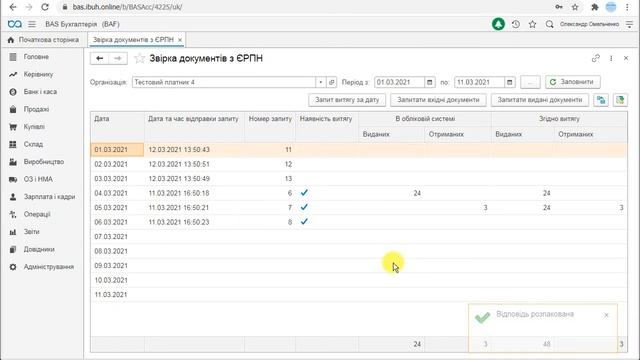Viewport: 640px width, 360px height.
Task: Open calendar for end date 11.03.2021
Action: coord(510,82)
